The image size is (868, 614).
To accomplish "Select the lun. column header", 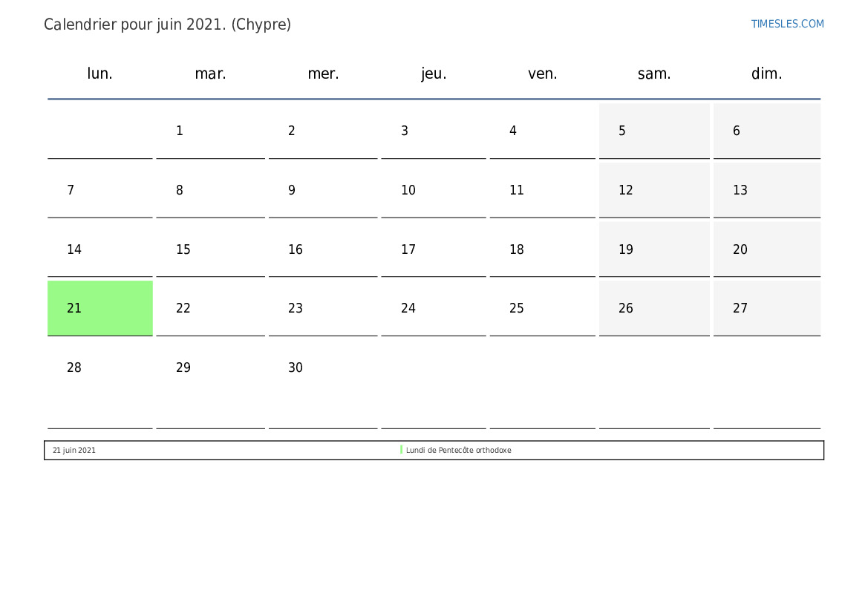I will click(99, 74).
